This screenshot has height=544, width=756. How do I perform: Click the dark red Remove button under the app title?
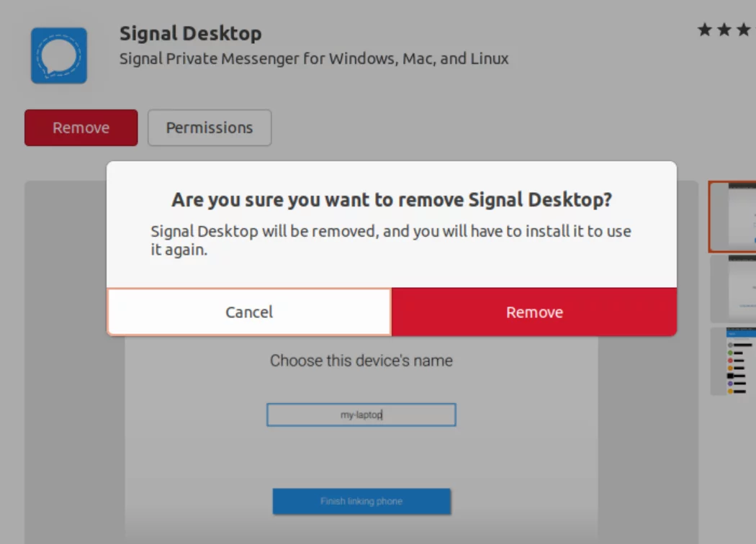click(x=81, y=127)
